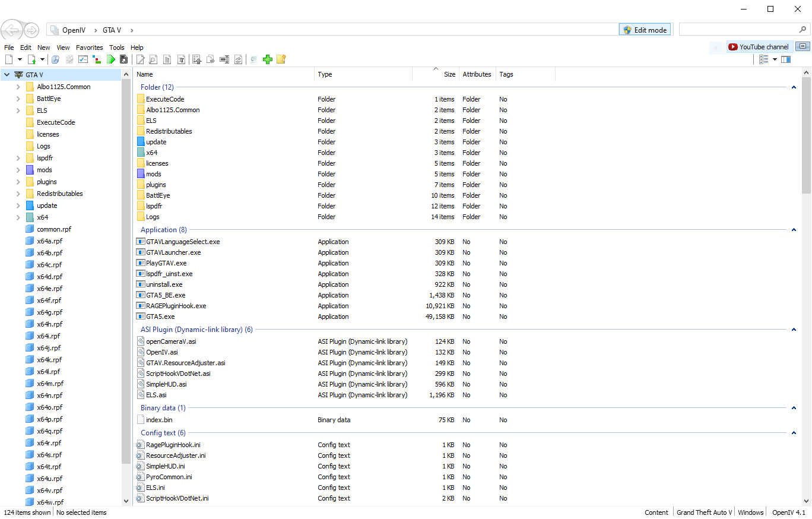812x519 pixels.
Task: Click the checklist window toolbar icon
Action: pyautogui.click(x=83, y=59)
